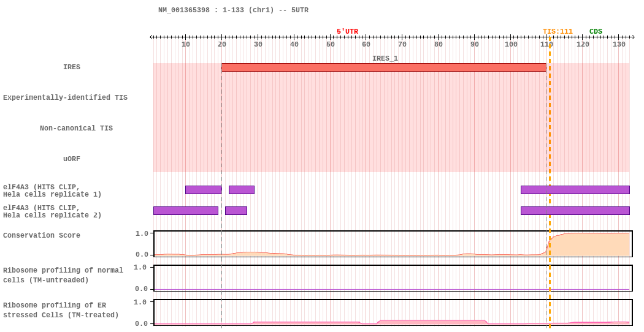Click the red 5'UTR region label
The height and width of the screenshot is (332, 644).
click(348, 32)
